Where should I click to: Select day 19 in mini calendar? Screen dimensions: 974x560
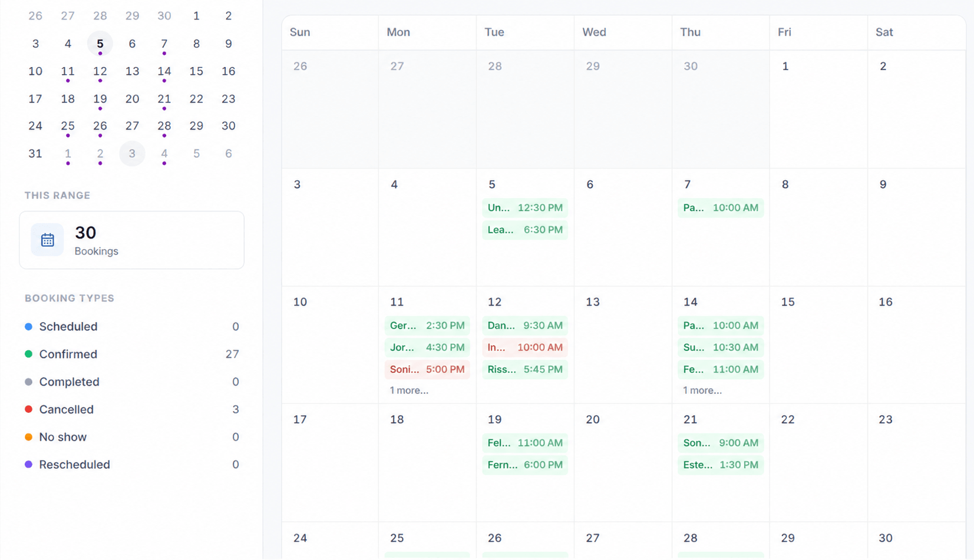click(100, 99)
